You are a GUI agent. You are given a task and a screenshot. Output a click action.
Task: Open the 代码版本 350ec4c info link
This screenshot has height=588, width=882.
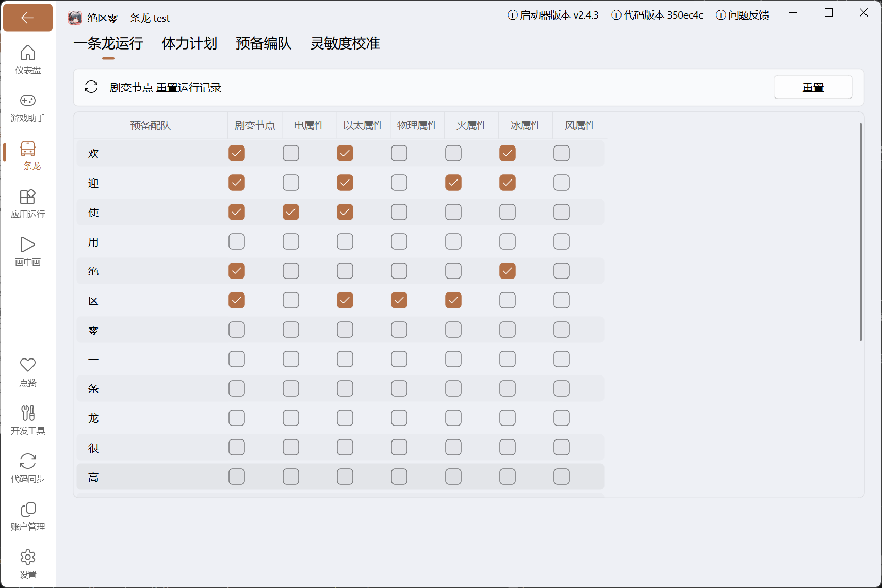[x=657, y=15]
